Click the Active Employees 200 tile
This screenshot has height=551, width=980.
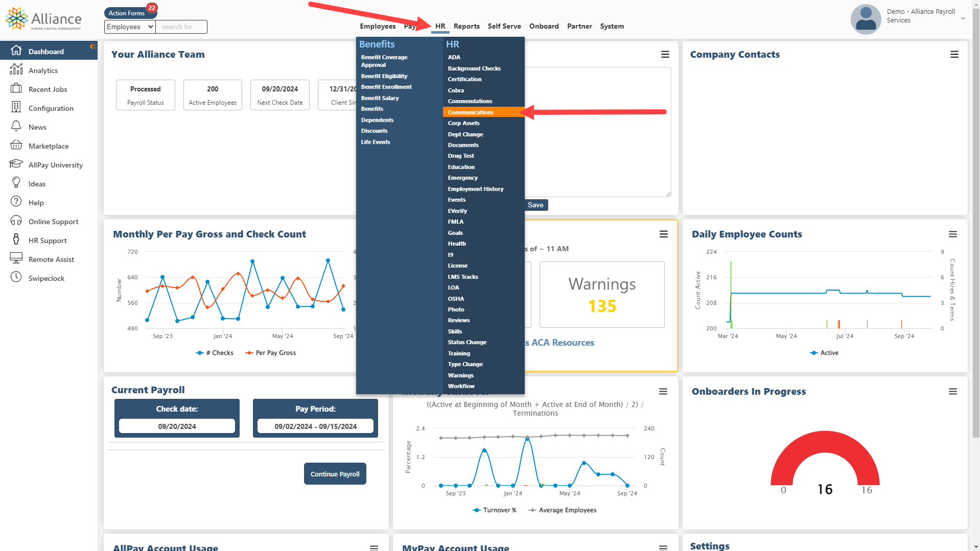213,95
